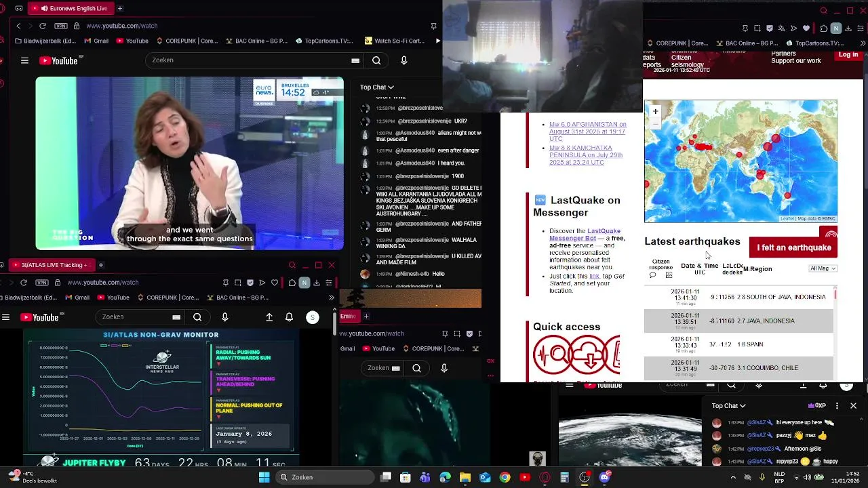Click the snapshot icon in 3I/ATLAS toolbar

[238, 283]
